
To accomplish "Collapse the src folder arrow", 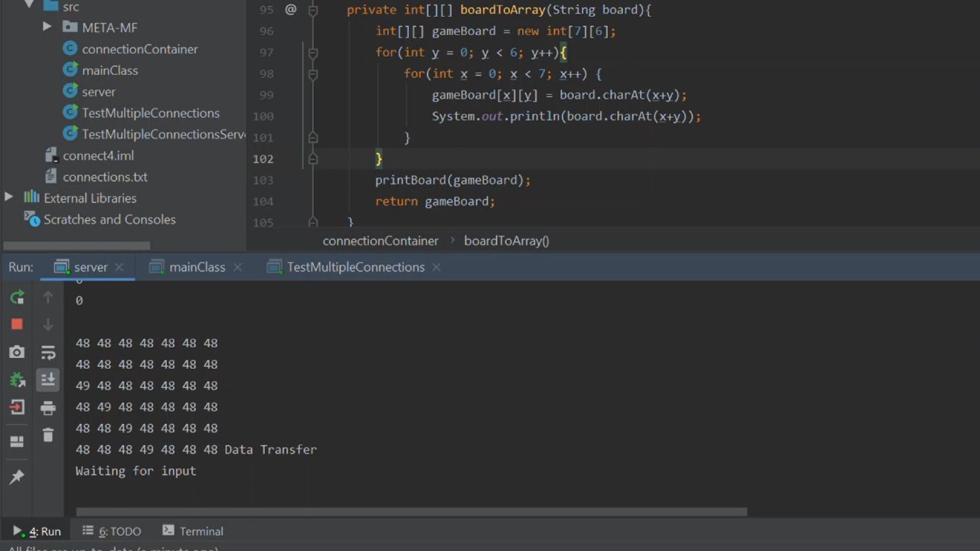I will (29, 5).
